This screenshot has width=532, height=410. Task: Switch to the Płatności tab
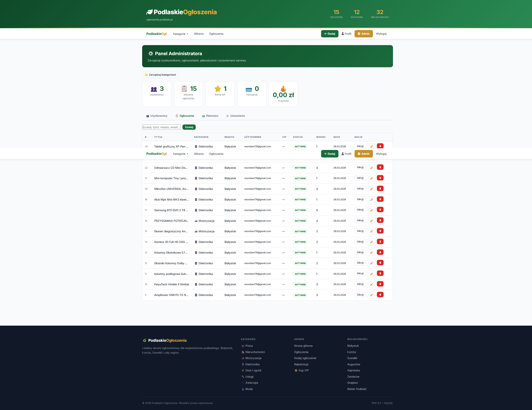point(210,116)
